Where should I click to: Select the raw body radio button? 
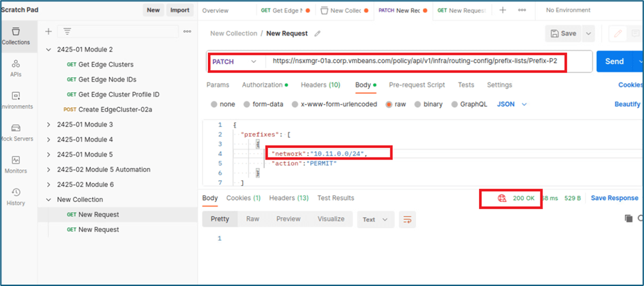390,104
